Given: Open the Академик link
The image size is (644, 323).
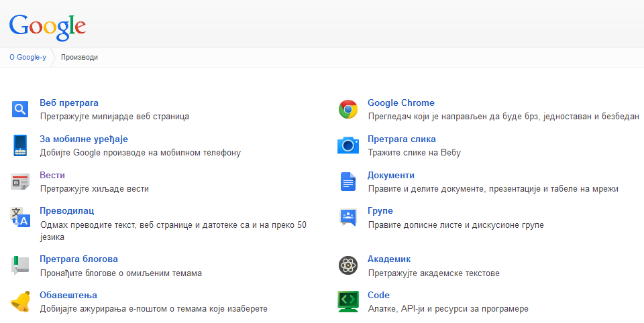Looking at the screenshot, I should [389, 259].
